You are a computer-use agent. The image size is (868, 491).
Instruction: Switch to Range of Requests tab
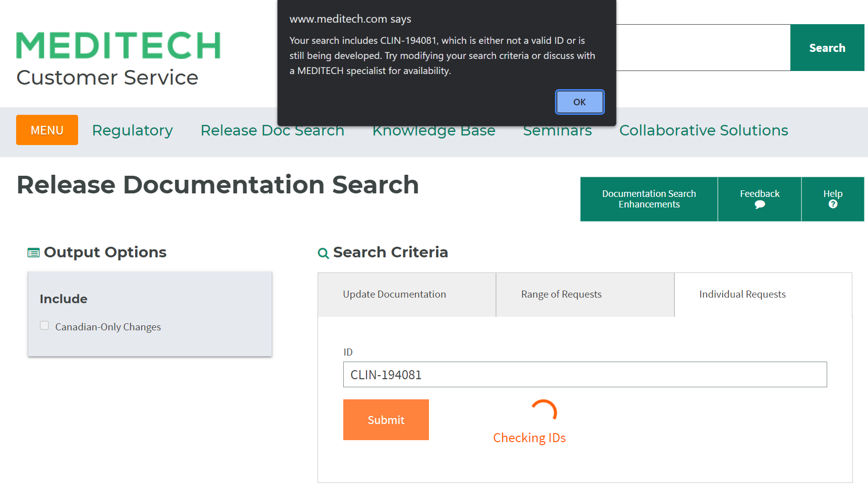pos(585,295)
